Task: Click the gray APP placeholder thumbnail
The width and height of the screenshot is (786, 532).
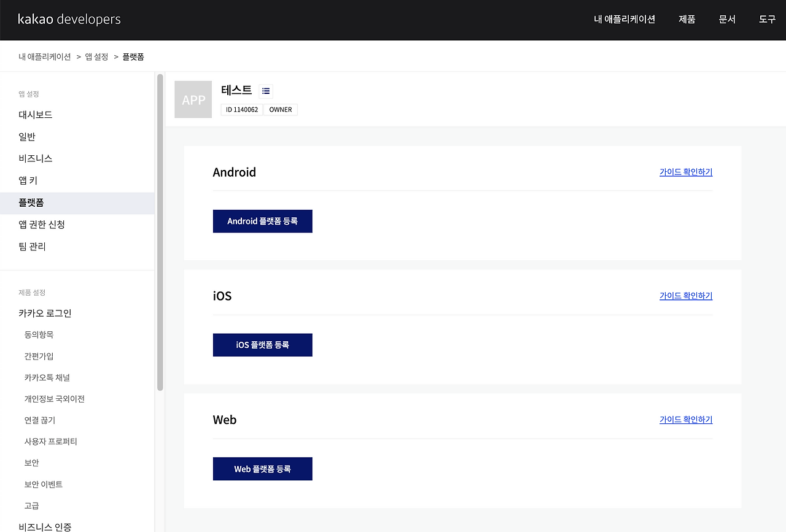Action: point(193,99)
